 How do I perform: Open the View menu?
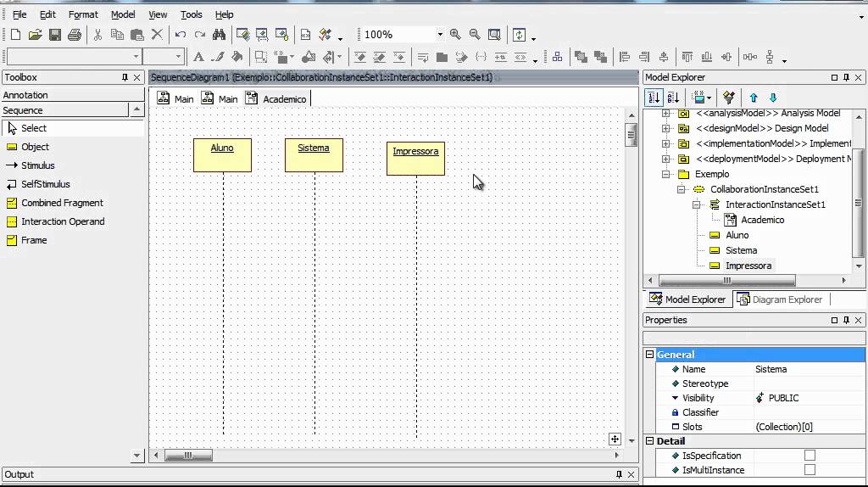158,15
